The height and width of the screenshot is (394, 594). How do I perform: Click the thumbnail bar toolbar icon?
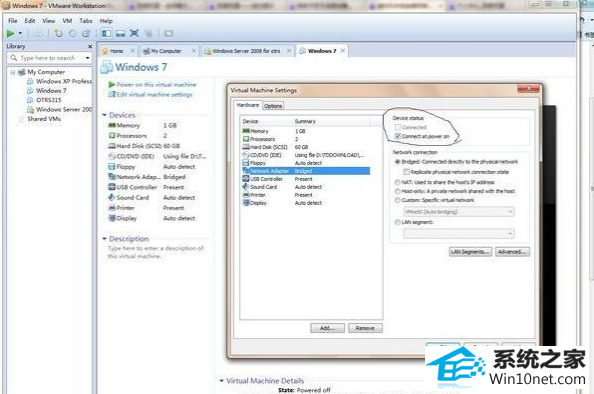pos(120,34)
